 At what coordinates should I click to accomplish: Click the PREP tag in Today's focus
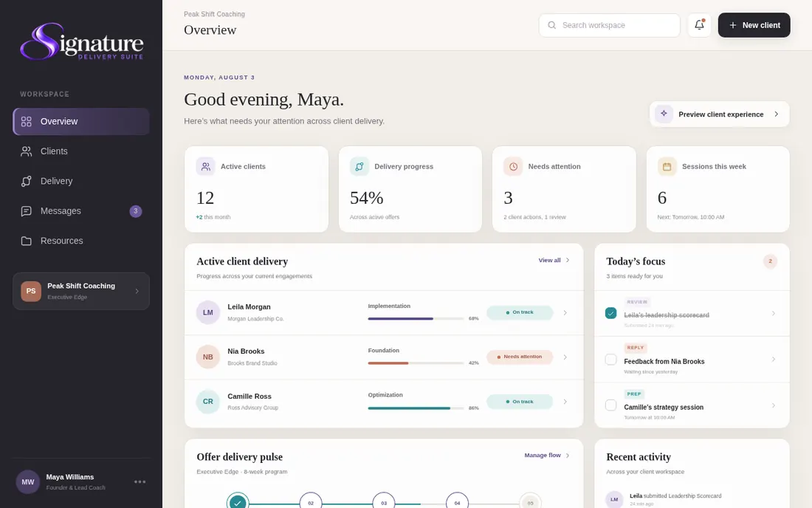(x=634, y=394)
